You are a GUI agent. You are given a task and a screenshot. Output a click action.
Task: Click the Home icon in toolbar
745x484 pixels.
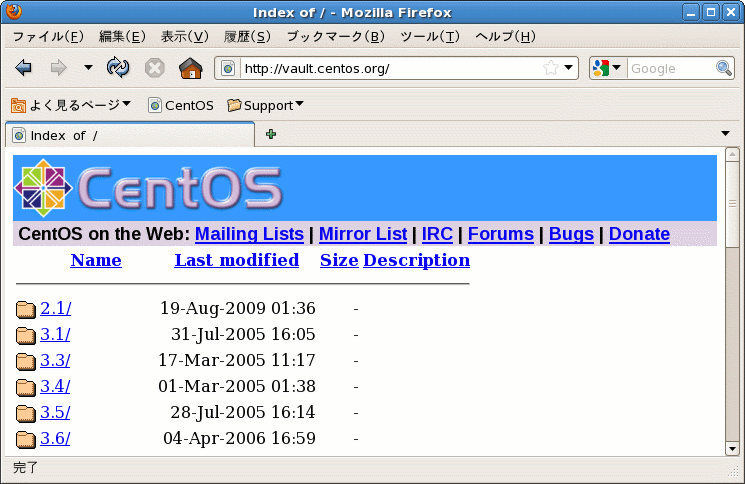tap(190, 68)
